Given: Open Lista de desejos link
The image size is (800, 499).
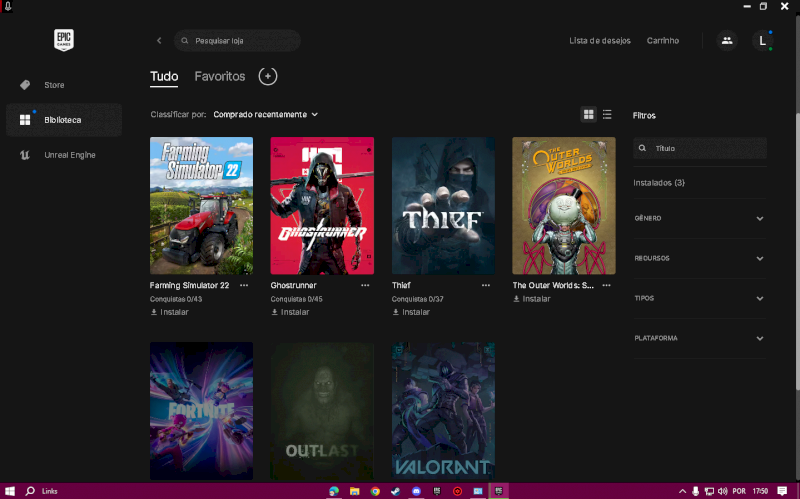Looking at the screenshot, I should click(600, 41).
